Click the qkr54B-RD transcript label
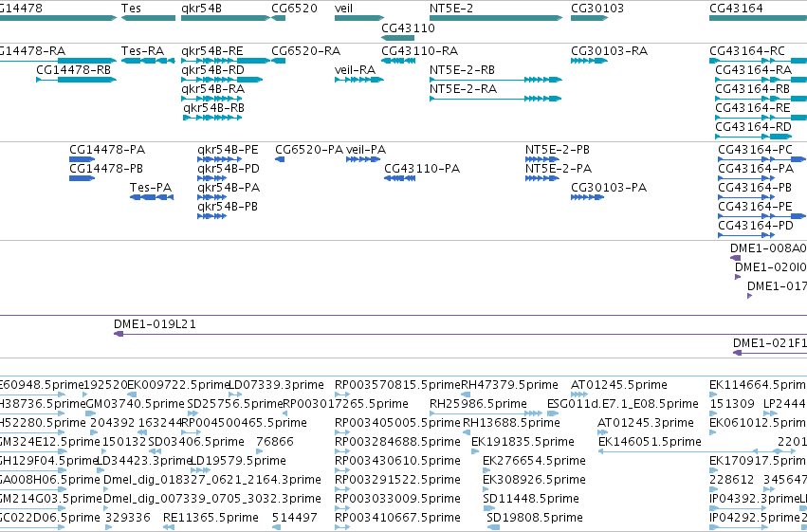The width and height of the screenshot is (807, 532). (212, 70)
